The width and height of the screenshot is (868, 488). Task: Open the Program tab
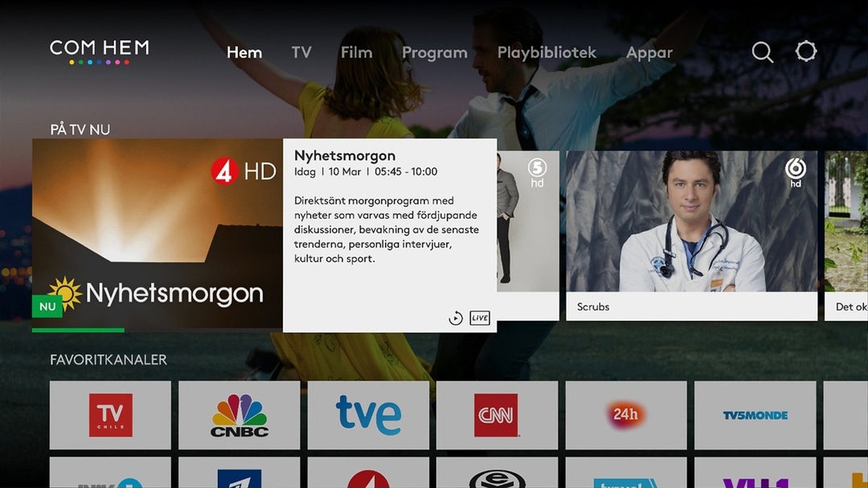point(435,53)
